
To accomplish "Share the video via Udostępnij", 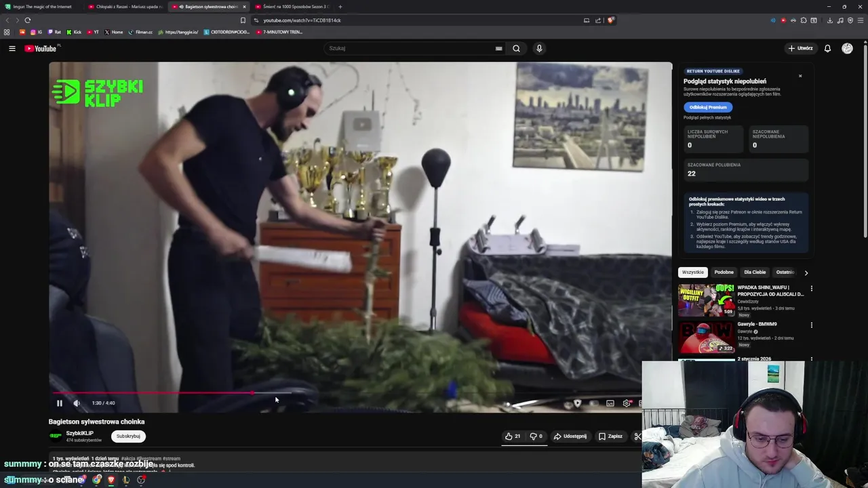I will [x=570, y=436].
